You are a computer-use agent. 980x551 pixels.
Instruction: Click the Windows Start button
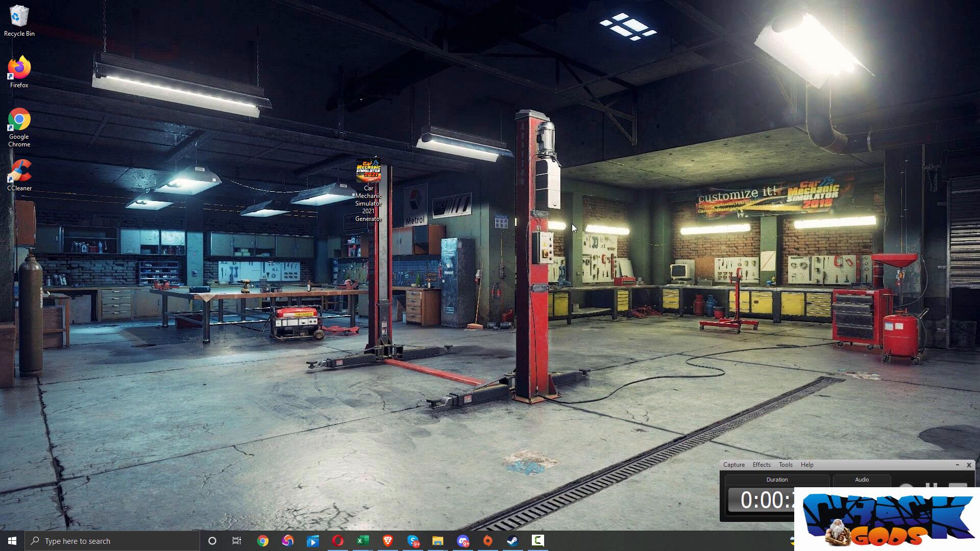click(x=12, y=541)
